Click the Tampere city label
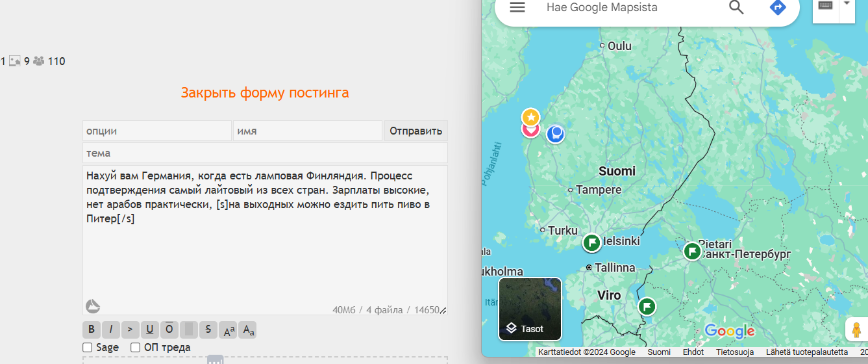The width and height of the screenshot is (868, 364). click(599, 190)
